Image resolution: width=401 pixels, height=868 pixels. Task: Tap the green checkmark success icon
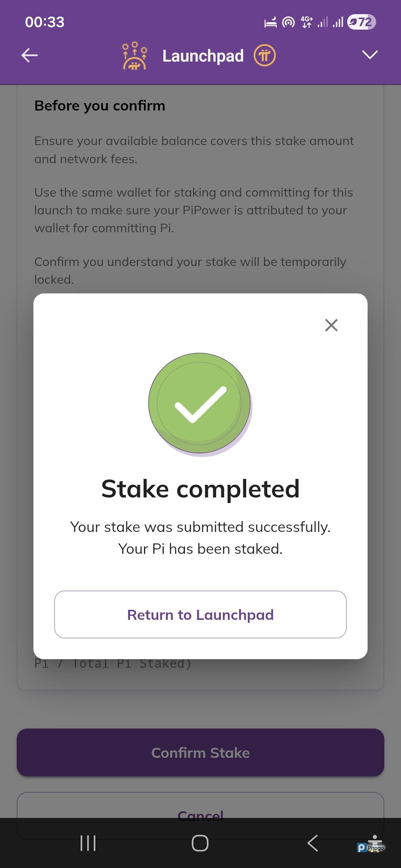coord(200,404)
